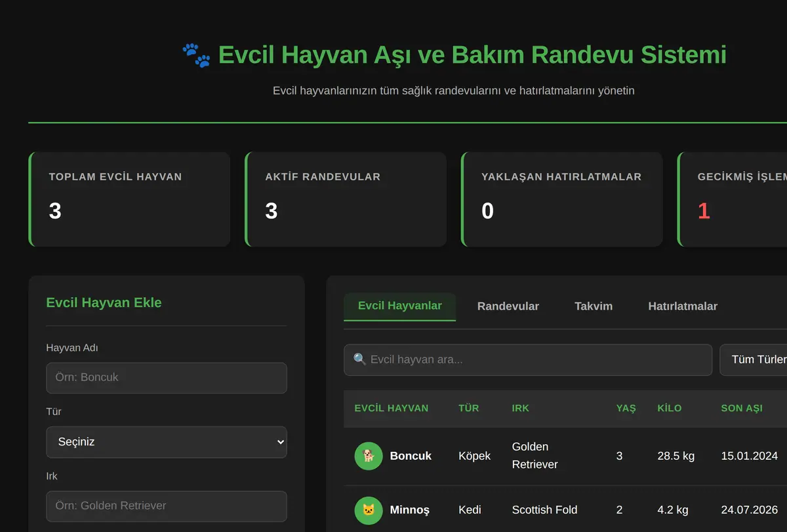
Task: Click the Aktif Randevular stat card
Action: pyautogui.click(x=346, y=199)
